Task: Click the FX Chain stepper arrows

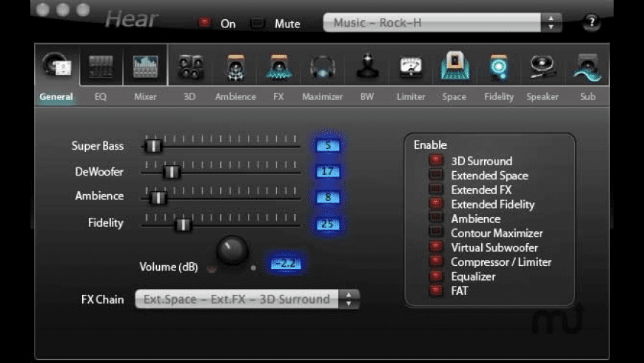Action: pyautogui.click(x=349, y=299)
